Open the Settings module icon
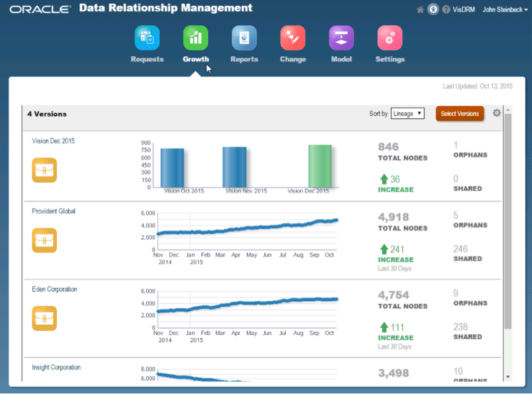The width and height of the screenshot is (532, 394). (x=389, y=37)
